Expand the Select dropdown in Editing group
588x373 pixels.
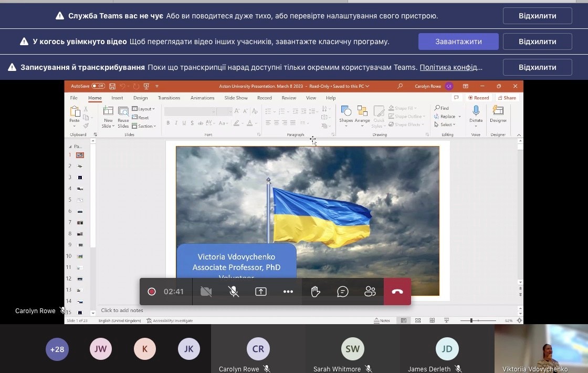[x=447, y=125]
